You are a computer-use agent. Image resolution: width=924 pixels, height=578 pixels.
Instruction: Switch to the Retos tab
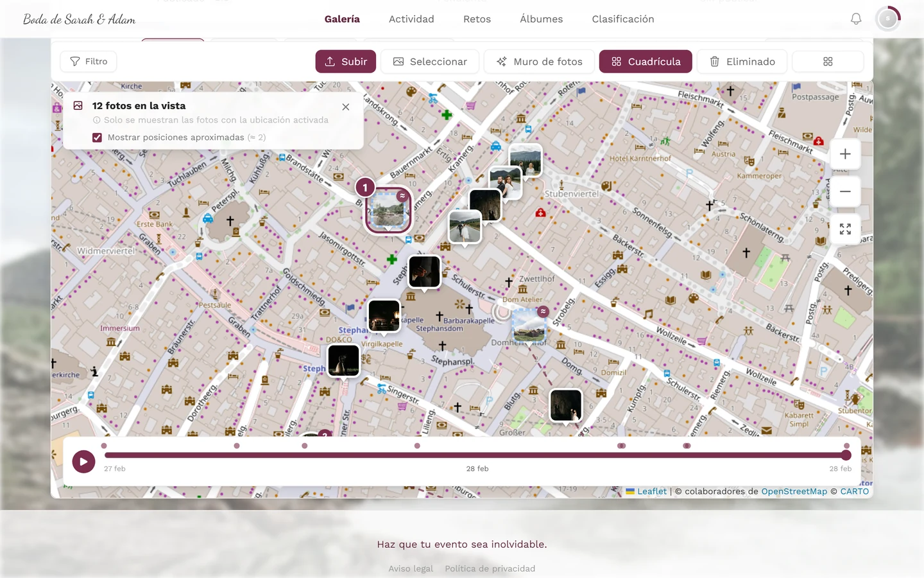coord(477,19)
